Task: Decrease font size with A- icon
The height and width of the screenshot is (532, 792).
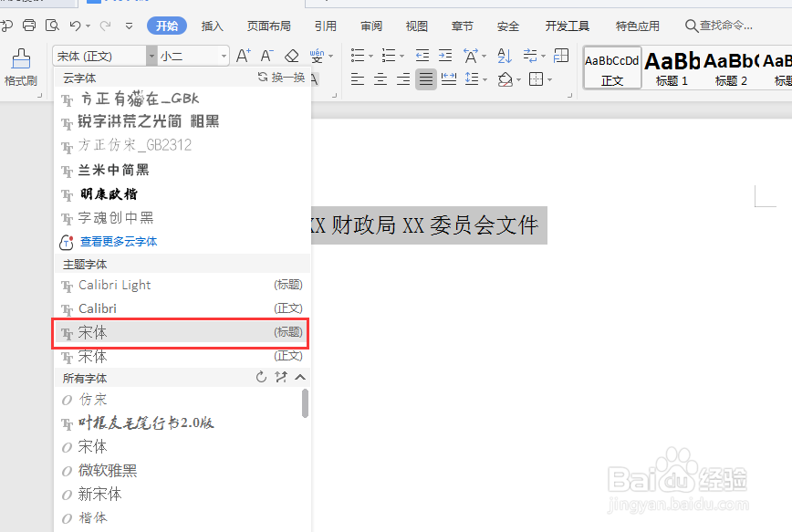Action: (266, 56)
